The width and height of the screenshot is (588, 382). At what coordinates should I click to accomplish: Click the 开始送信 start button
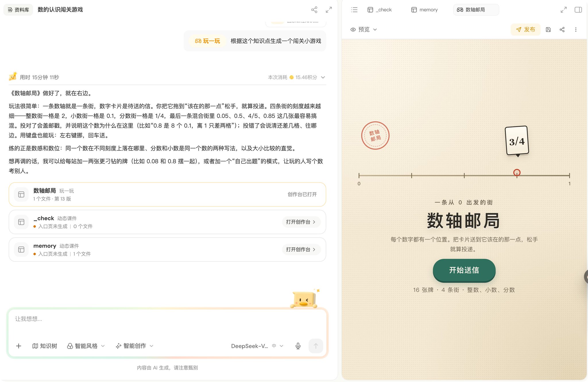point(464,270)
